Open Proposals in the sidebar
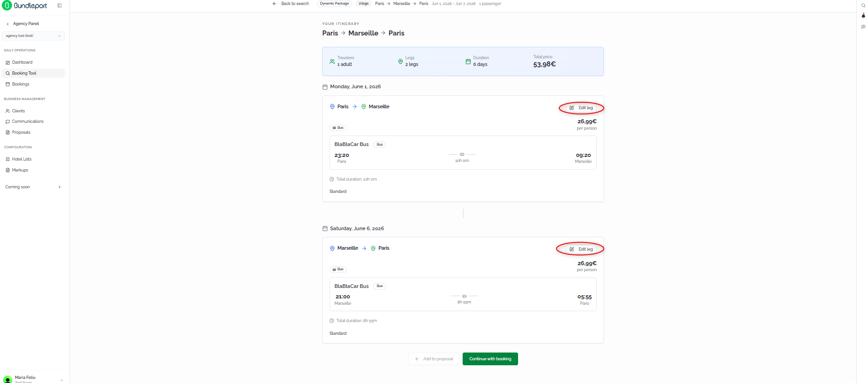This screenshot has height=383, width=868. [34, 132]
